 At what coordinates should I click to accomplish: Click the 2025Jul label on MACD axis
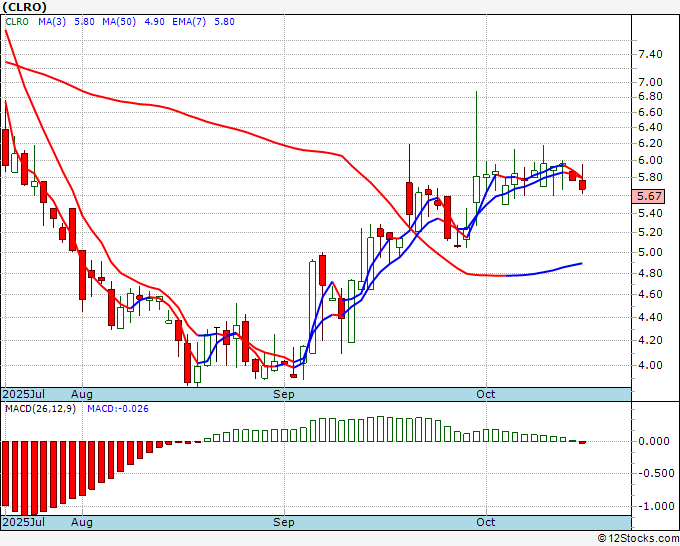(24, 522)
